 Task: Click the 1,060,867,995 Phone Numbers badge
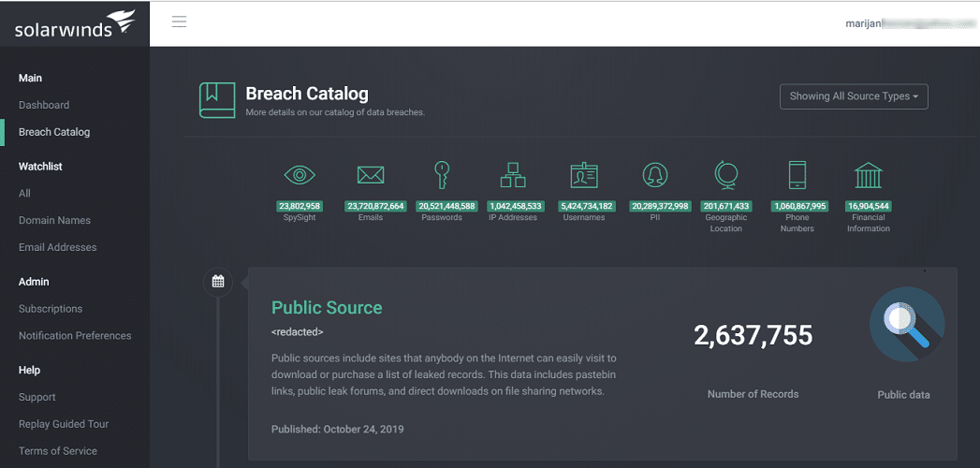(x=799, y=206)
